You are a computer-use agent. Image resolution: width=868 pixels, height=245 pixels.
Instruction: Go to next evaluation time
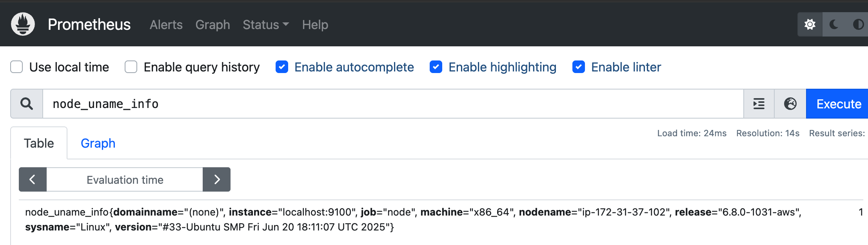coord(217,179)
